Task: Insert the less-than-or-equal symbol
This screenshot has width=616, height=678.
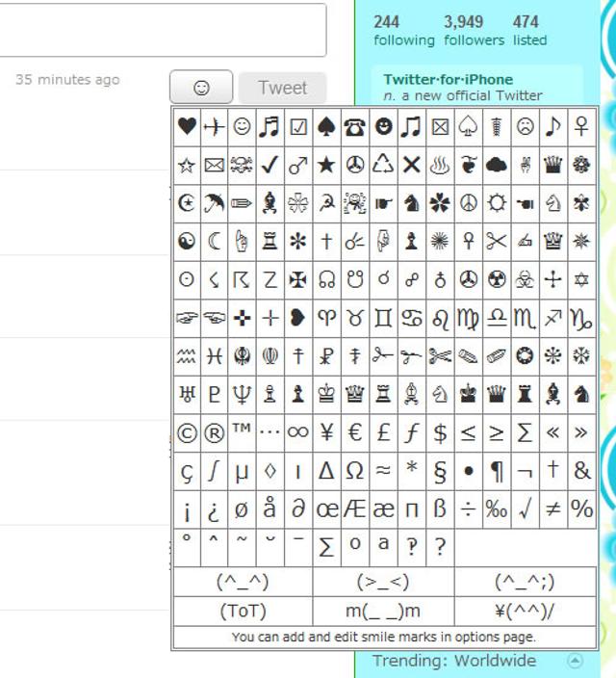Action: tap(468, 432)
